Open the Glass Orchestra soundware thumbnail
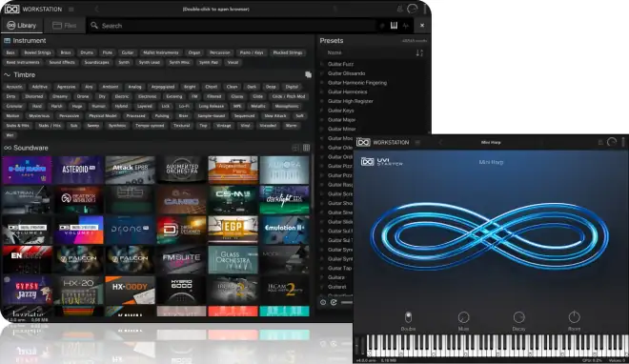This screenshot has width=629, height=364. coord(233,259)
